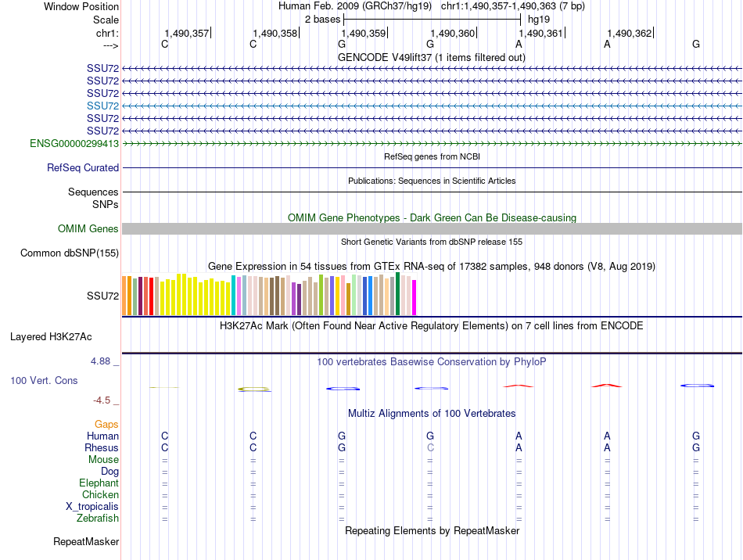Click the RepeatMasker track label

[x=86, y=541]
